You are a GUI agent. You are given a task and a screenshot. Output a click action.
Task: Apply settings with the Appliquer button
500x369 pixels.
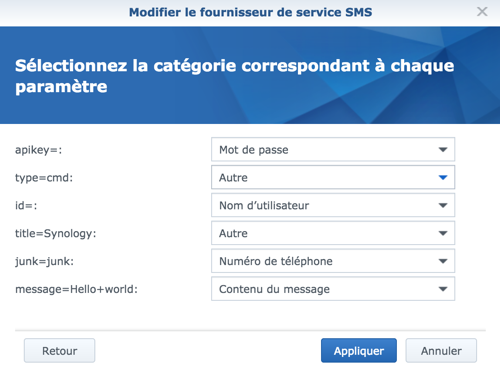pyautogui.click(x=359, y=351)
